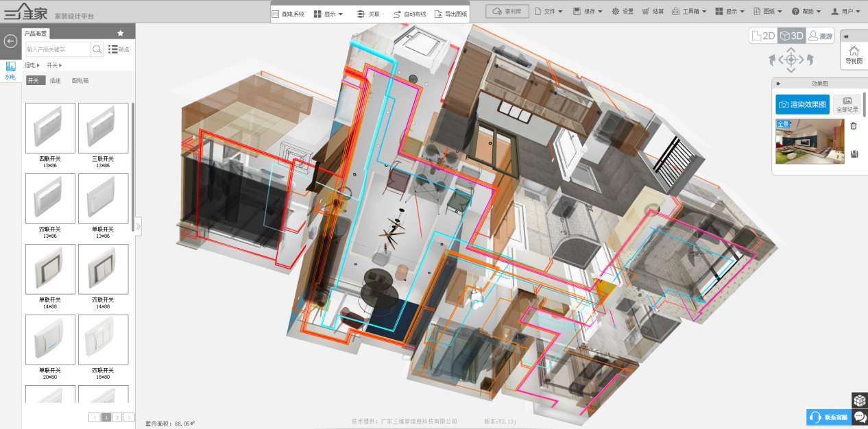Click the 联系客服 contact support button
The width and height of the screenshot is (868, 429).
pyautogui.click(x=828, y=417)
